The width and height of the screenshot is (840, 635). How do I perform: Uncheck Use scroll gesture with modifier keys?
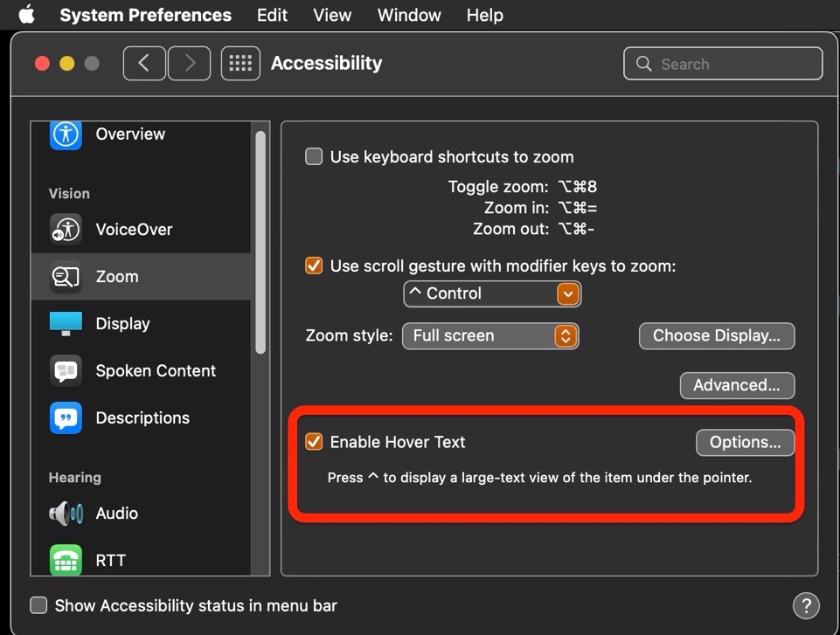point(314,266)
